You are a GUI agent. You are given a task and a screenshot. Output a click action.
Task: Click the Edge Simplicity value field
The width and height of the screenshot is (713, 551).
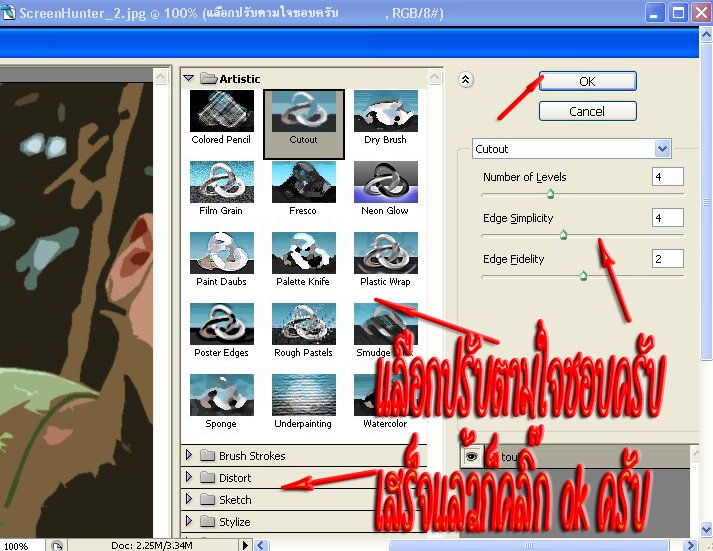tap(668, 218)
